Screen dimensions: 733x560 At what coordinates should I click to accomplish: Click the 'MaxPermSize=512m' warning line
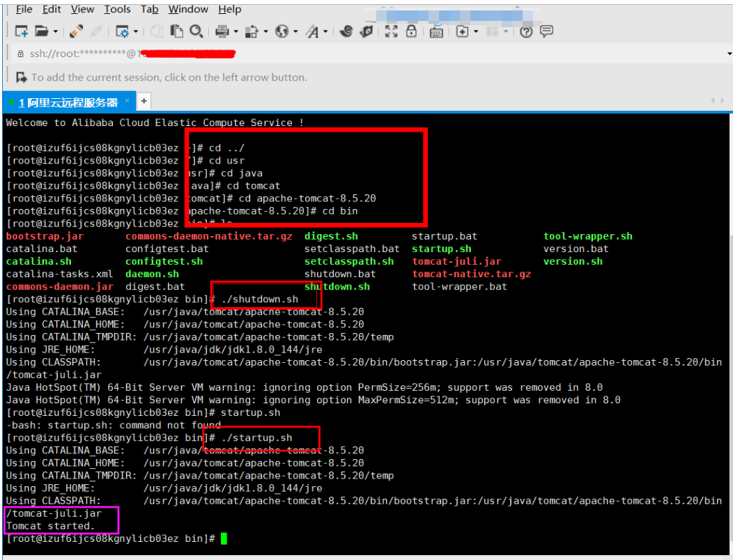pyautogui.click(x=314, y=400)
